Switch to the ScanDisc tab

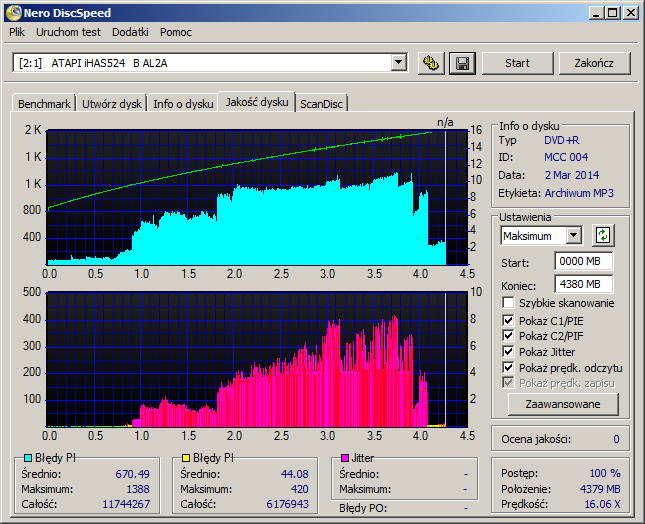[x=321, y=104]
